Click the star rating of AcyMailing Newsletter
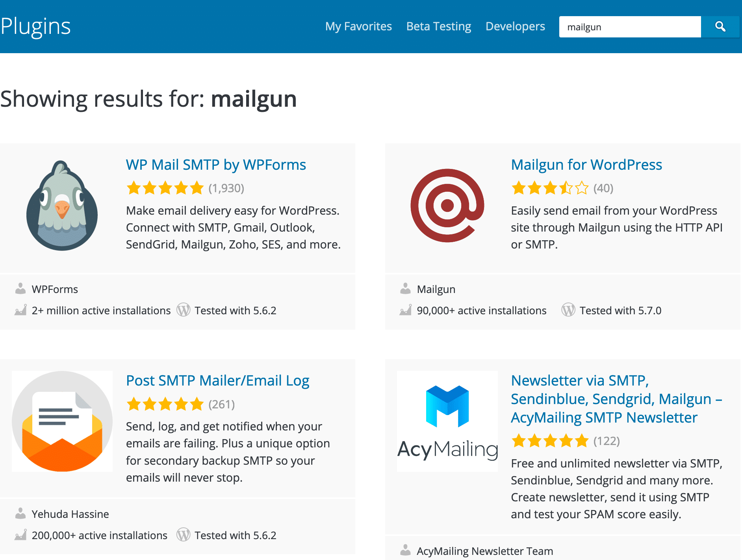The height and width of the screenshot is (560, 742). tap(550, 441)
